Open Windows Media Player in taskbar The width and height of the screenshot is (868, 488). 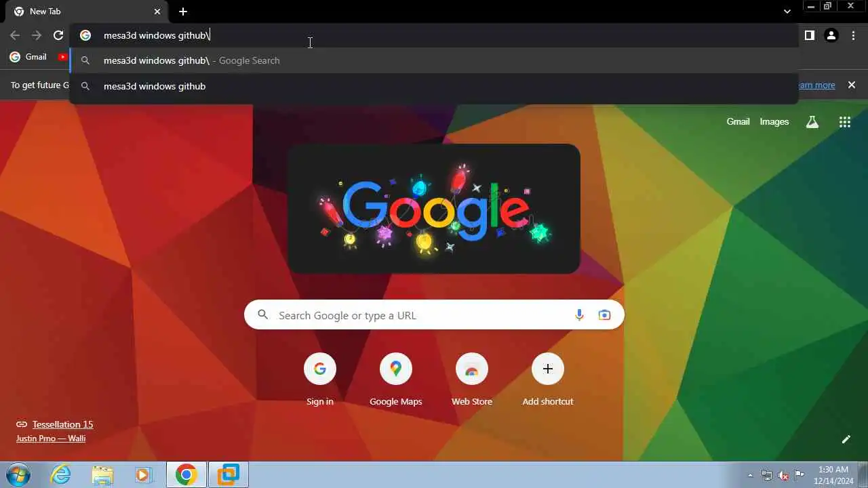coord(143,474)
